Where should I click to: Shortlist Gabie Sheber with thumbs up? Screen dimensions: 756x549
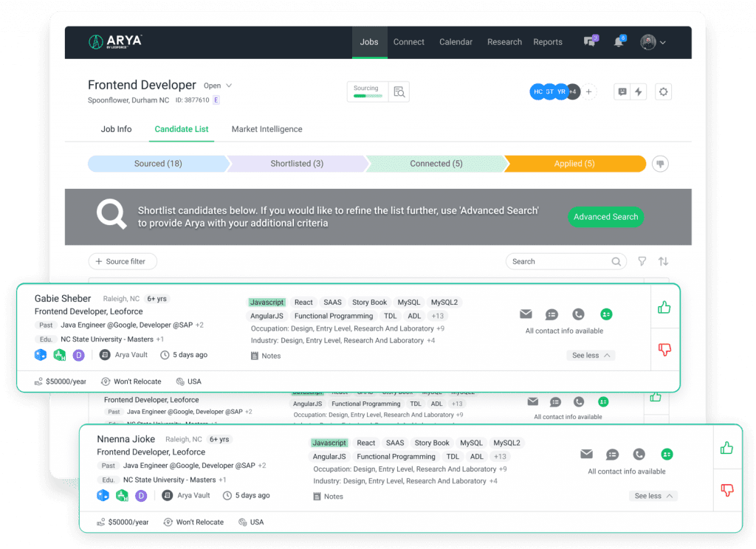click(x=664, y=307)
